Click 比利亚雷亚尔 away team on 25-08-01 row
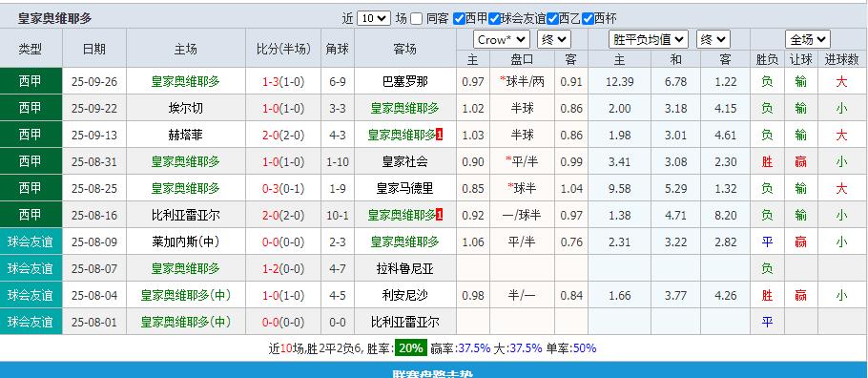 click(404, 322)
